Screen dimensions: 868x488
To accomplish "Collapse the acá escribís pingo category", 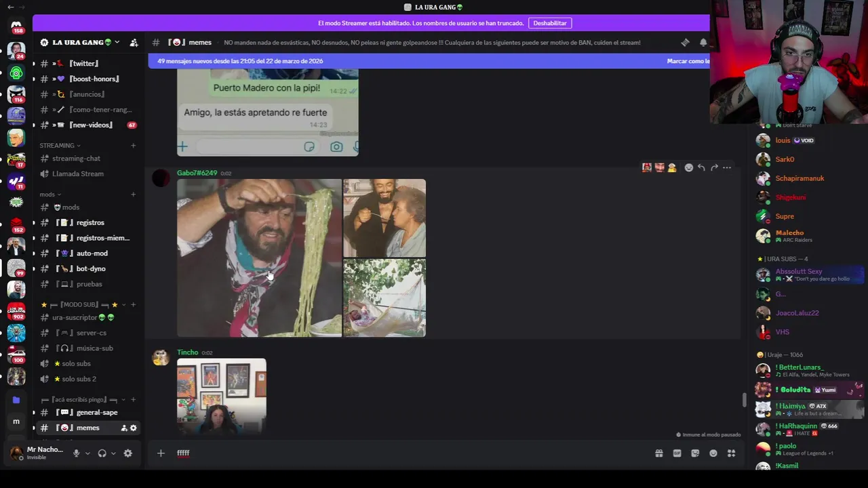I will coord(84,400).
